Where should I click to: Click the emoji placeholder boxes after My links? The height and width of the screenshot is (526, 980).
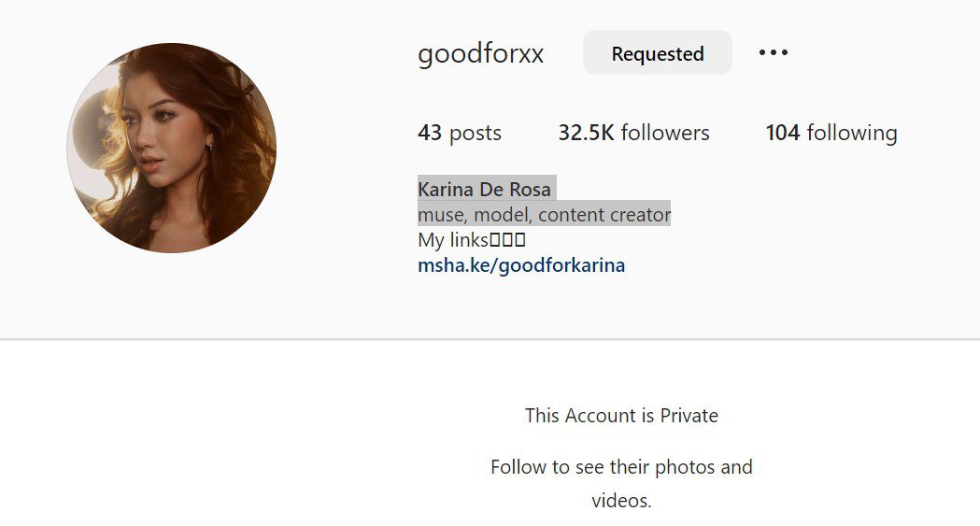507,240
